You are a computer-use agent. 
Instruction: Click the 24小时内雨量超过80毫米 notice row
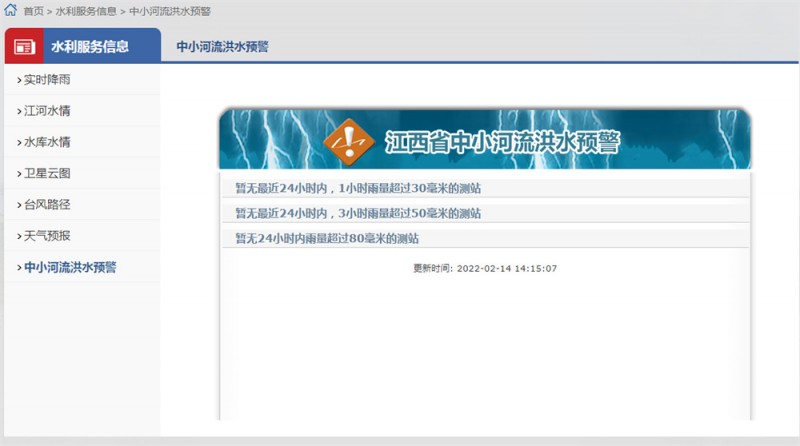(x=485, y=238)
